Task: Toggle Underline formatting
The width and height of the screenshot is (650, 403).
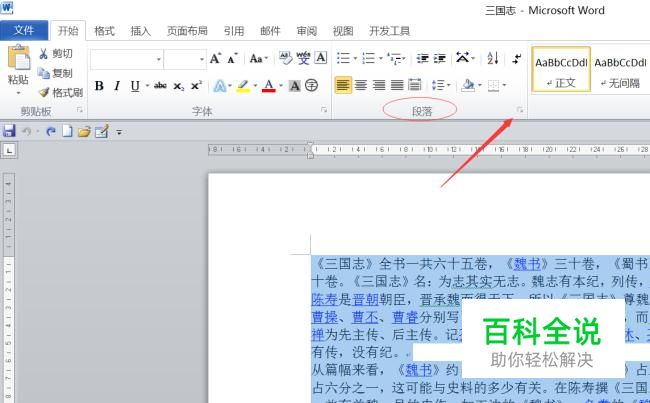Action: (x=135, y=86)
